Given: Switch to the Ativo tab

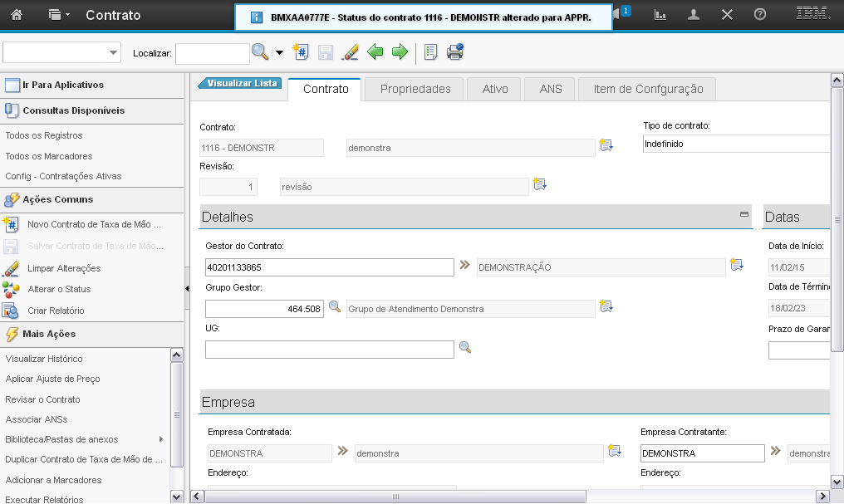Looking at the screenshot, I should 494,90.
